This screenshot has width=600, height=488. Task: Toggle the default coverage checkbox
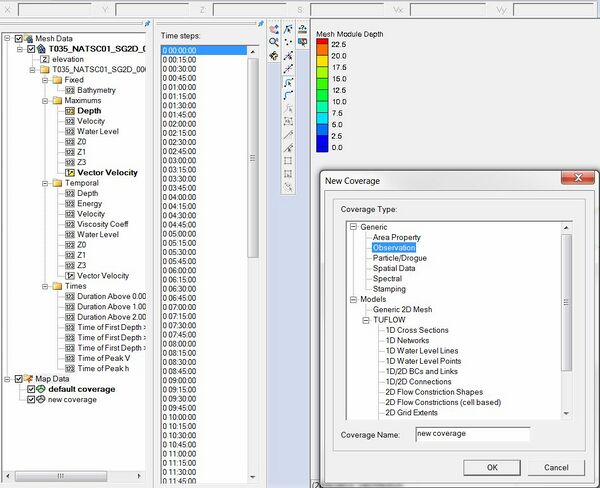tap(31, 389)
